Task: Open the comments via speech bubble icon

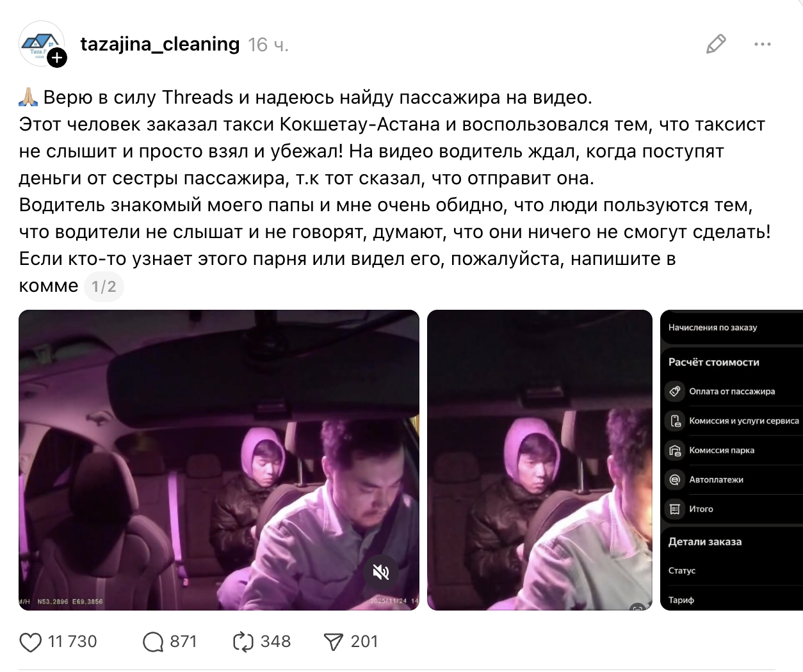Action: 153,642
